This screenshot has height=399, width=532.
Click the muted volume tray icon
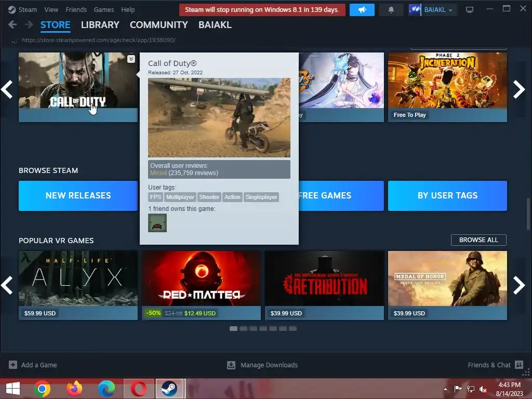[483, 389]
